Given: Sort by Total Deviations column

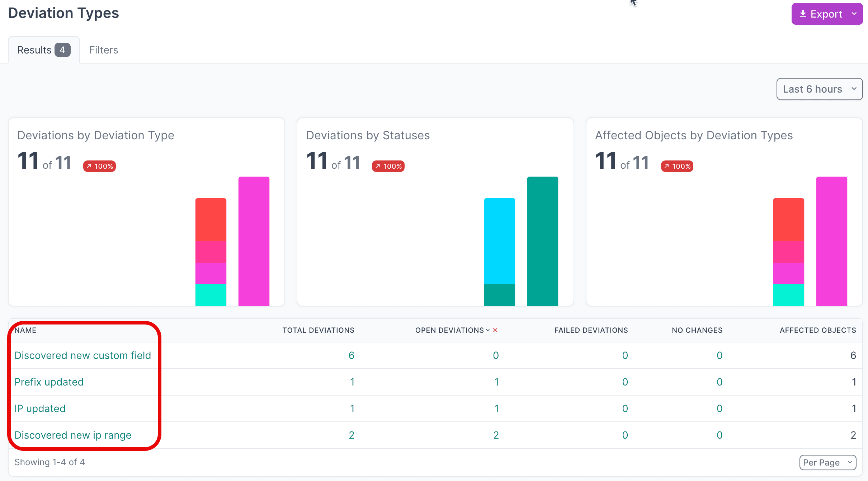Looking at the screenshot, I should [x=318, y=330].
